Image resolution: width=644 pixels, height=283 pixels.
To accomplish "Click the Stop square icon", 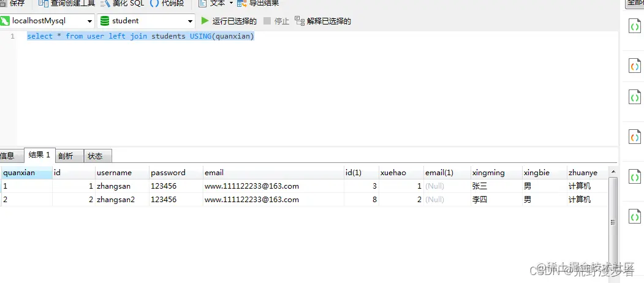I will [x=267, y=21].
